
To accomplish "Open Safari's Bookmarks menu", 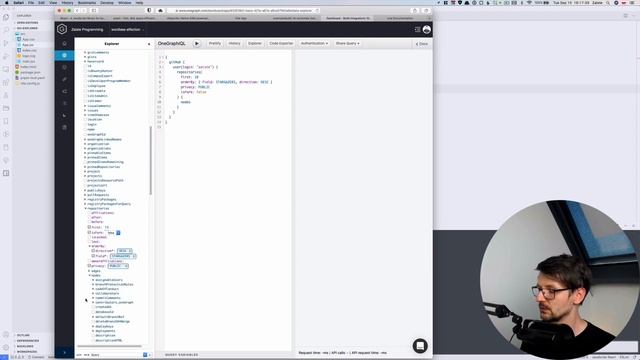I will [87, 2].
